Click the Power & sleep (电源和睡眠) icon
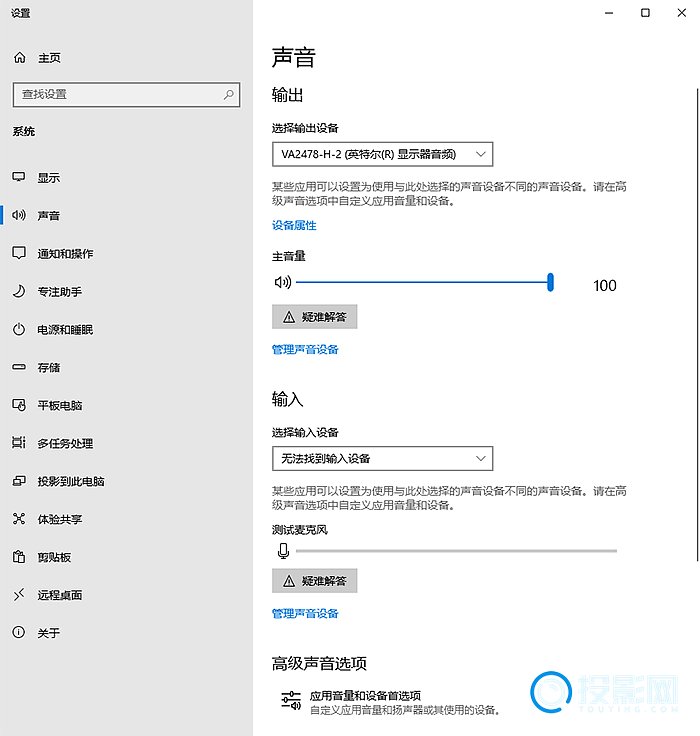 19,330
